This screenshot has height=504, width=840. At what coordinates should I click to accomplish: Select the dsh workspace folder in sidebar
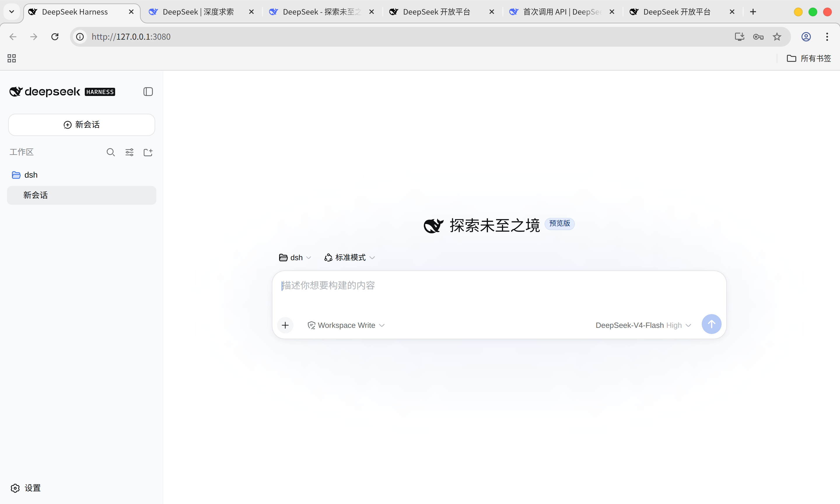(x=81, y=175)
